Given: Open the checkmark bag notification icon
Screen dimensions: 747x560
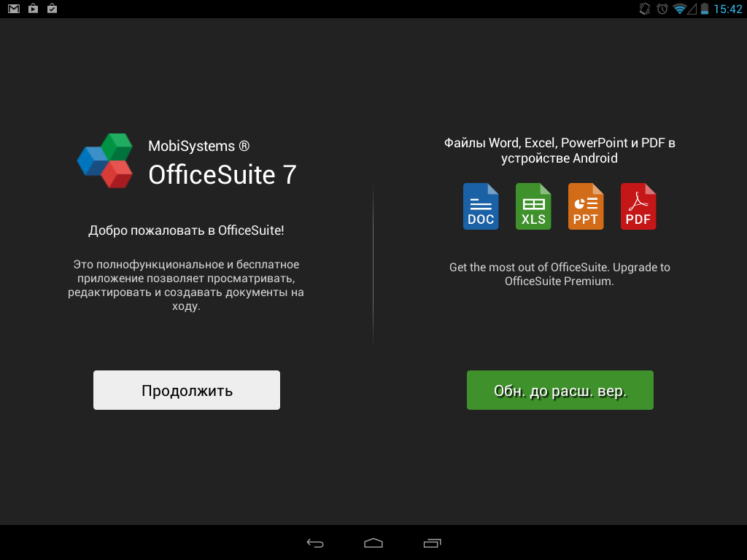Looking at the screenshot, I should [52, 9].
